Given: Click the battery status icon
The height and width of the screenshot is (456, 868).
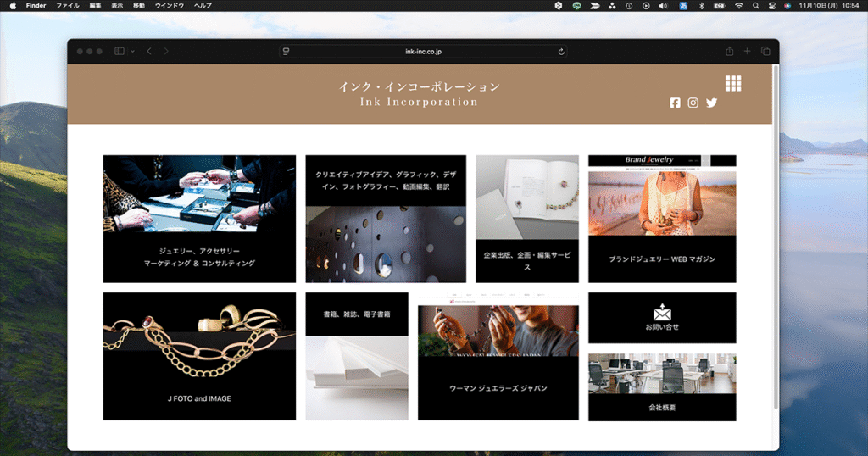Looking at the screenshot, I should point(720,6).
